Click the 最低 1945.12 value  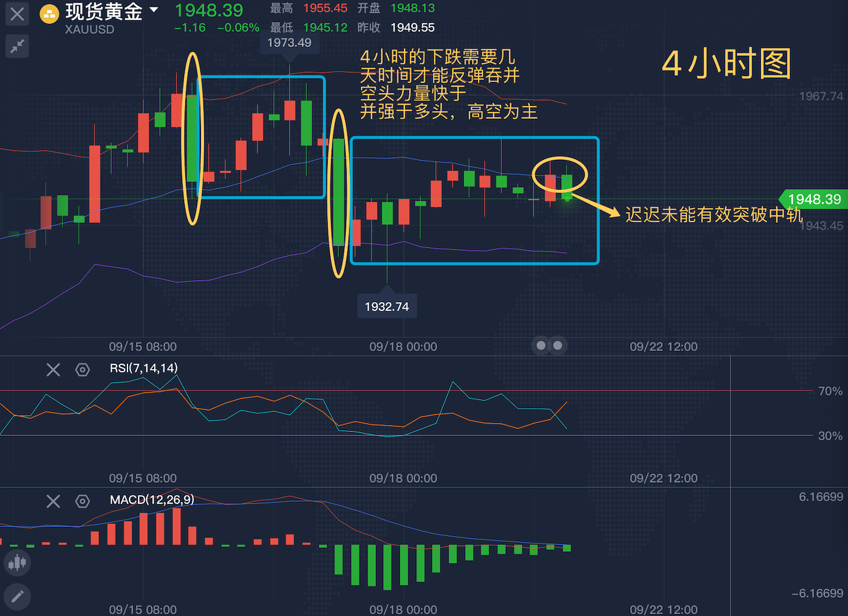(325, 28)
